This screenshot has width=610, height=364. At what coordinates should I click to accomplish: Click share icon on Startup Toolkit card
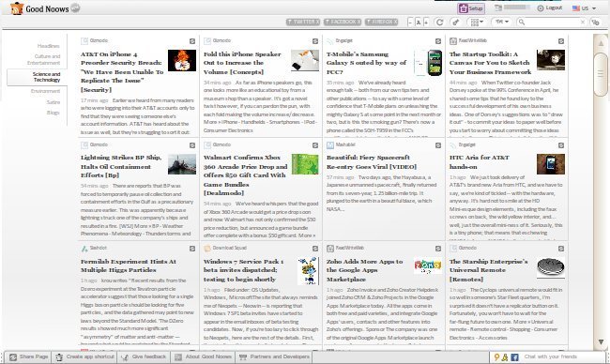click(x=561, y=41)
